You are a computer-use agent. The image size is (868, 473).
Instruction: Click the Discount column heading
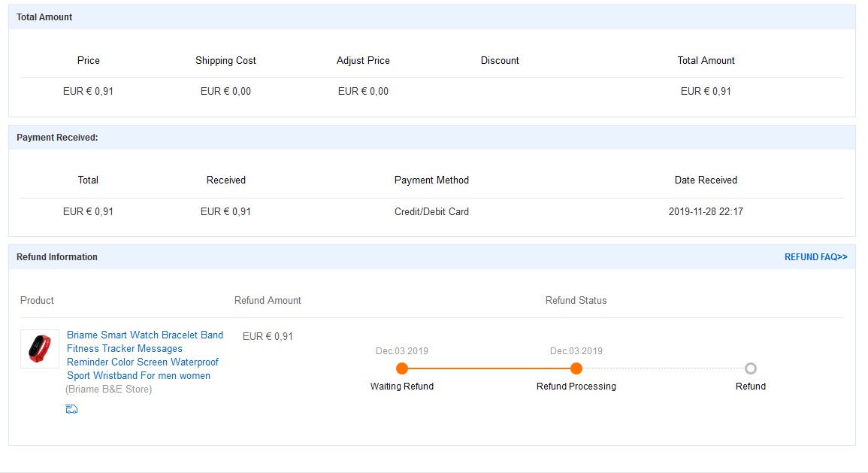coord(500,61)
